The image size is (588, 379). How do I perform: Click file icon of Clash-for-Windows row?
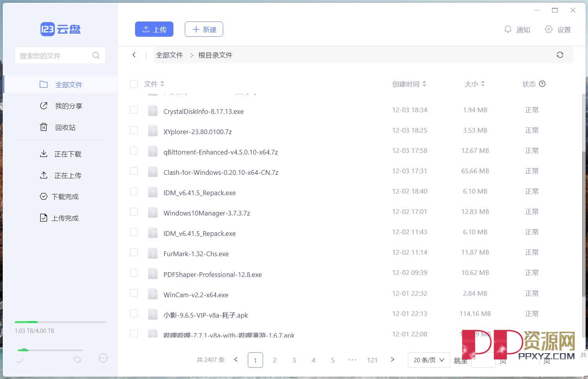tap(153, 172)
